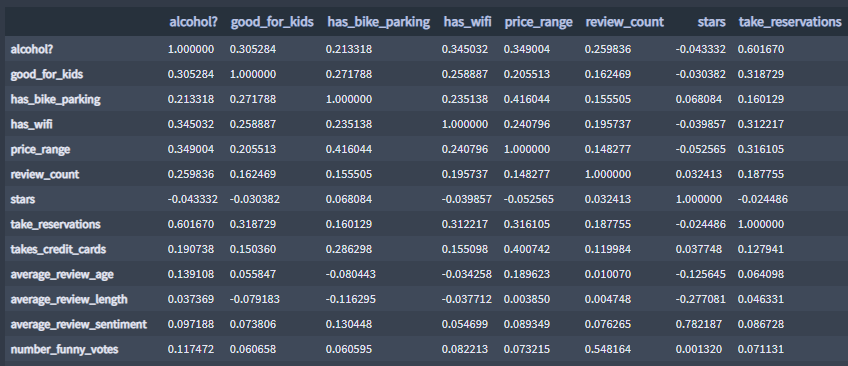848x366 pixels.
Task: Click the cell value 0.150360
Action: click(x=253, y=249)
